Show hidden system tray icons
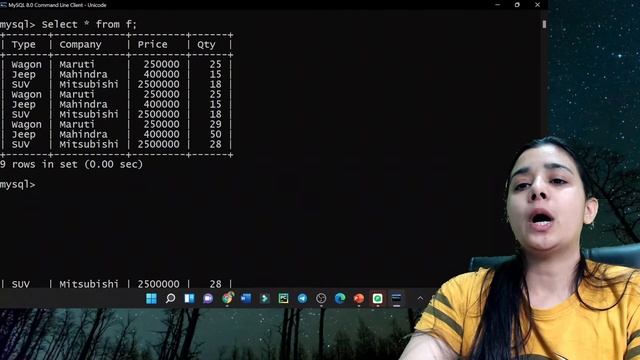This screenshot has height=360, width=640. coord(420,298)
